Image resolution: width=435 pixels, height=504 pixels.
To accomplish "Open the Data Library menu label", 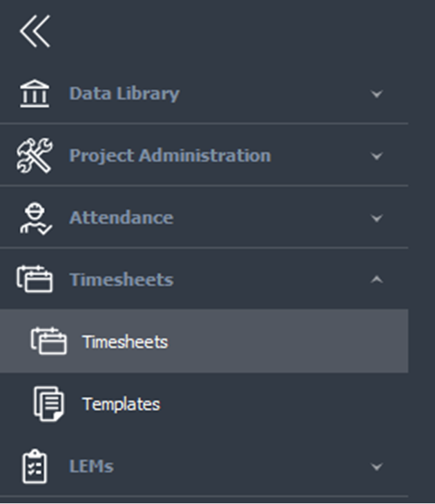I will [x=124, y=94].
